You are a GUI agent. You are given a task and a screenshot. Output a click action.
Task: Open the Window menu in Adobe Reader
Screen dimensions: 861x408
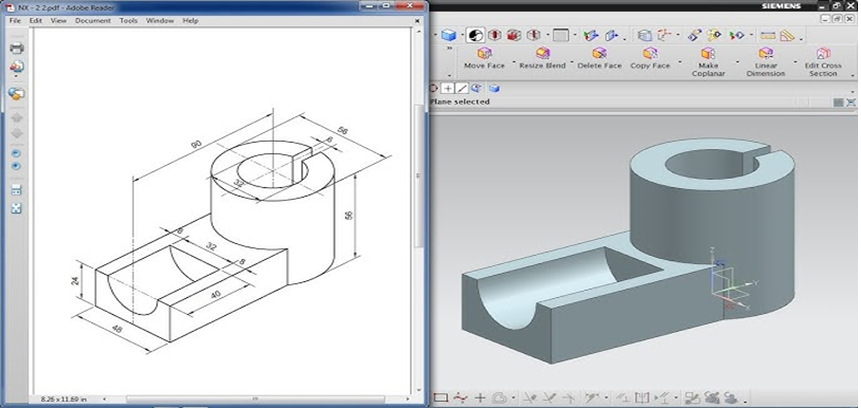160,20
